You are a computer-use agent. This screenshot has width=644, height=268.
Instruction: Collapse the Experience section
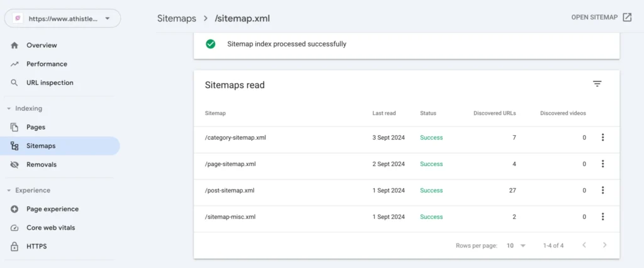coord(9,191)
